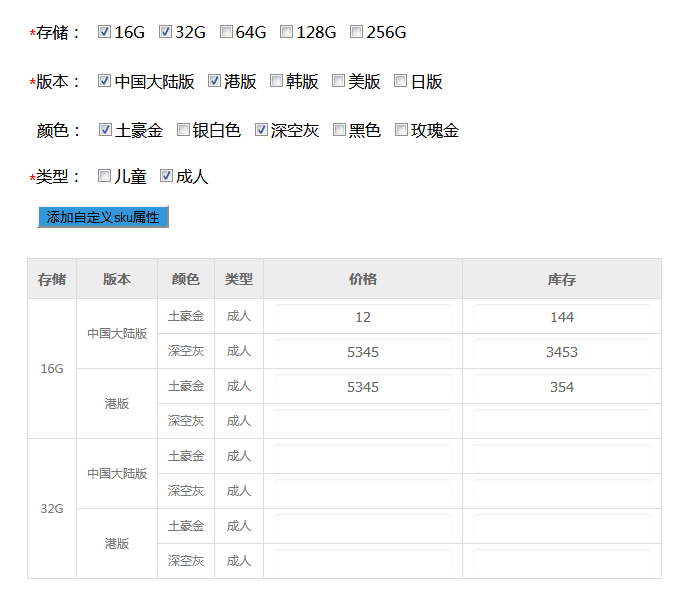Select the 银白色 color checkbox

pyautogui.click(x=183, y=130)
